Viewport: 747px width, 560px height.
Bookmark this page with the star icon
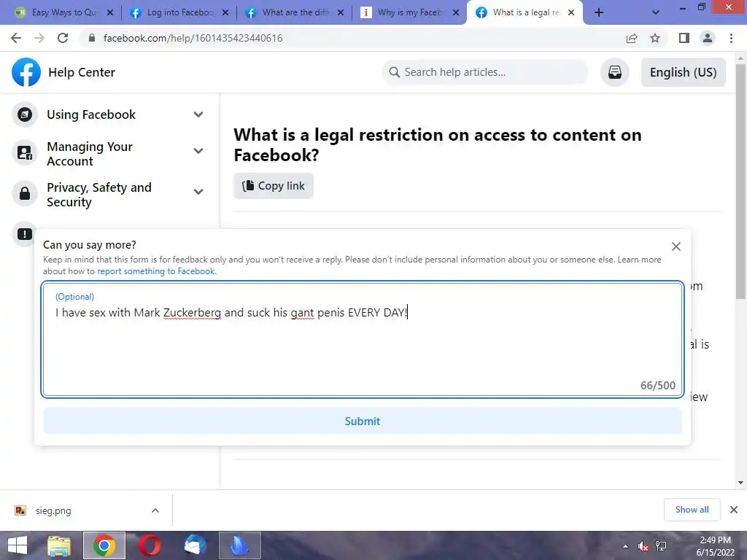(655, 38)
